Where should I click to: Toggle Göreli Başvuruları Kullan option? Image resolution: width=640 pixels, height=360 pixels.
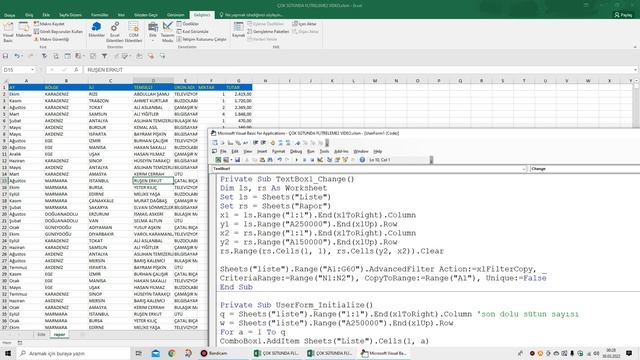pos(58,31)
